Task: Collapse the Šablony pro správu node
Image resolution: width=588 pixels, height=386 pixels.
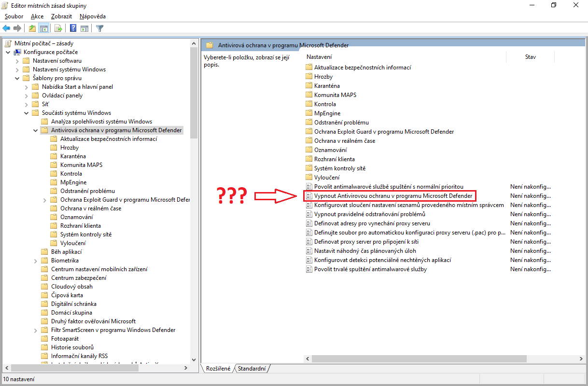Action: (x=17, y=78)
